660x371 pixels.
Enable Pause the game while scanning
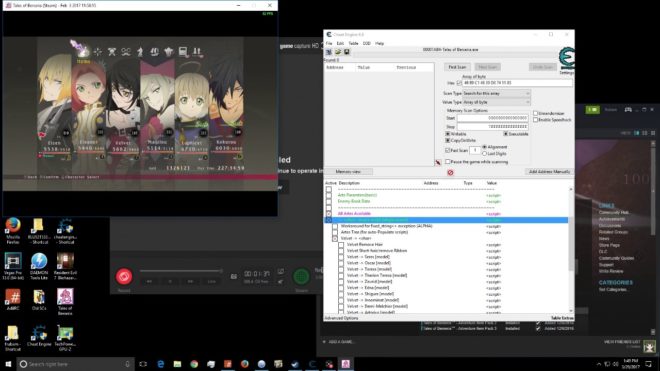[448, 162]
